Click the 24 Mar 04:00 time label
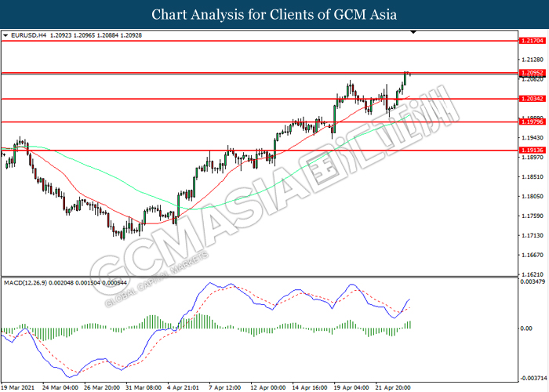549x392 pixels. [60, 387]
